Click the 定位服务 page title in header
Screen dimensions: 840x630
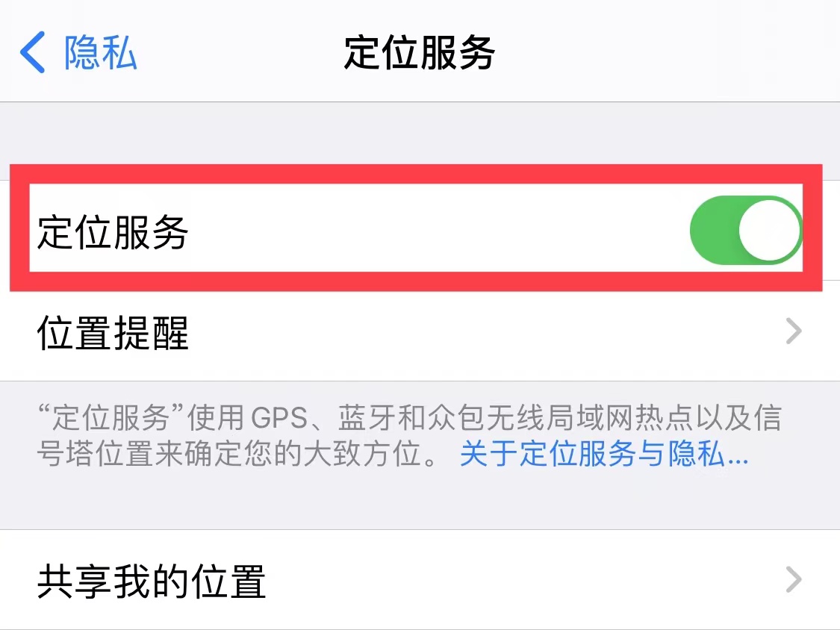(x=420, y=52)
